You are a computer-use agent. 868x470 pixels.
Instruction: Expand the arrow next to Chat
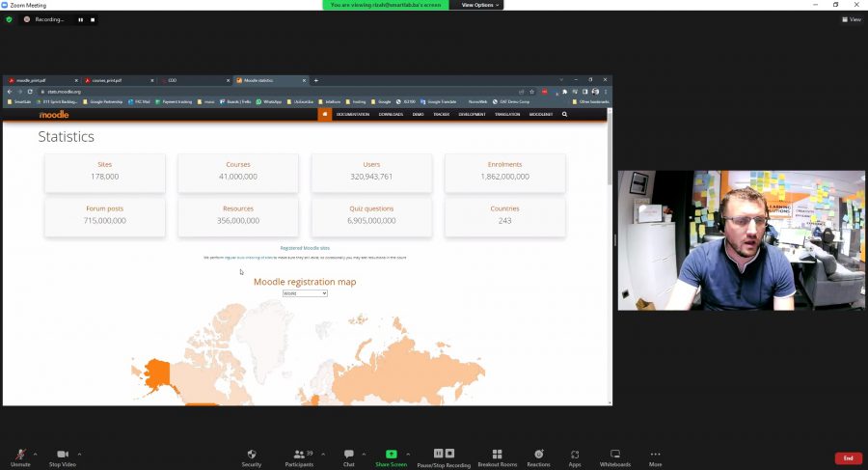click(x=364, y=454)
